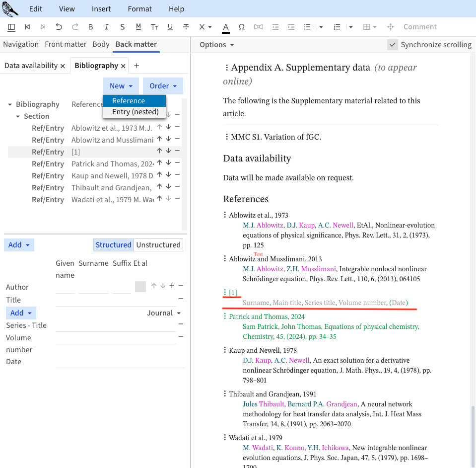476x468 pixels.
Task: Click the underline U icon
Action: tap(170, 27)
